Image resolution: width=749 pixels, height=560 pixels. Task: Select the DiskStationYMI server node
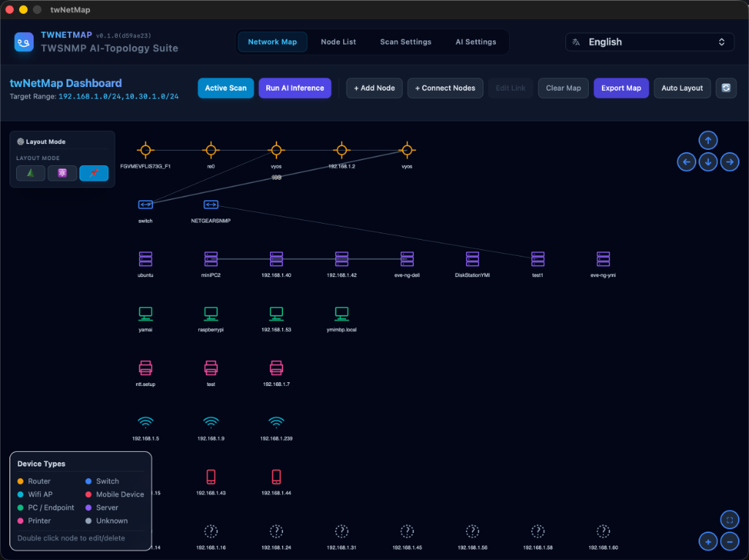coord(473,260)
